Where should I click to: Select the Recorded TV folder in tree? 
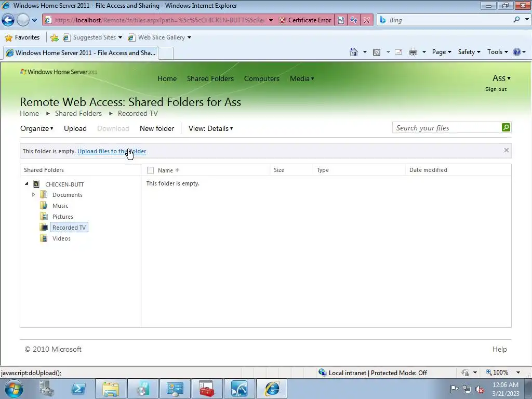(x=69, y=228)
